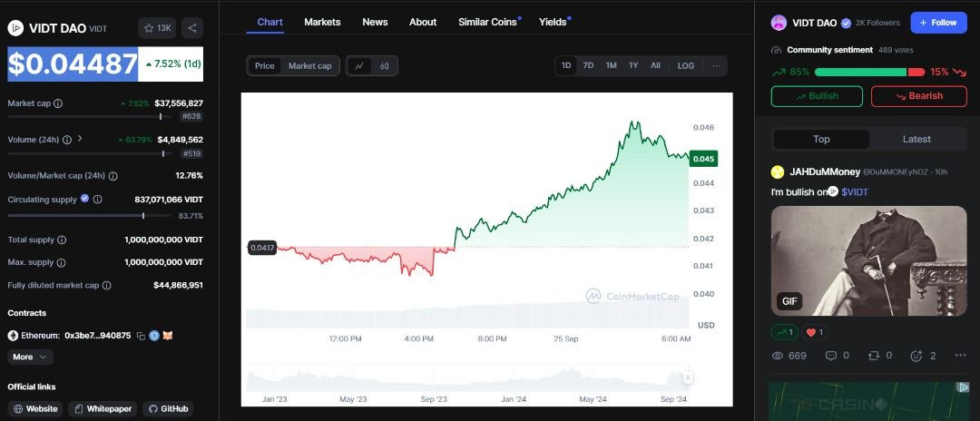
Task: Expand the More contracts dropdown
Action: [31, 357]
